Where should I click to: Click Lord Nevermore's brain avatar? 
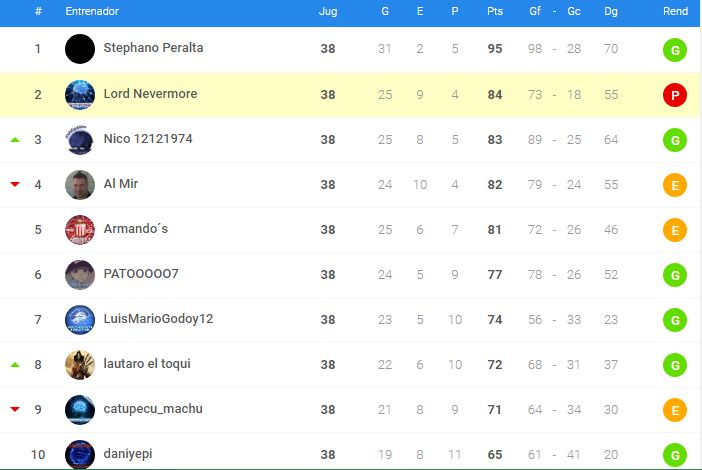[x=80, y=95]
